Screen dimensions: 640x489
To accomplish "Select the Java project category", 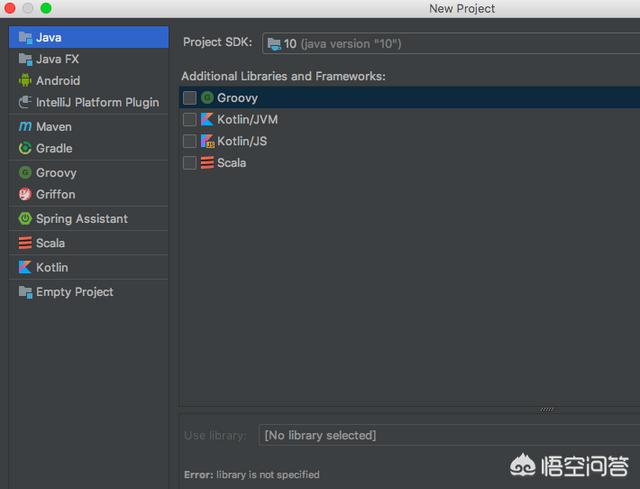I will 89,38.
